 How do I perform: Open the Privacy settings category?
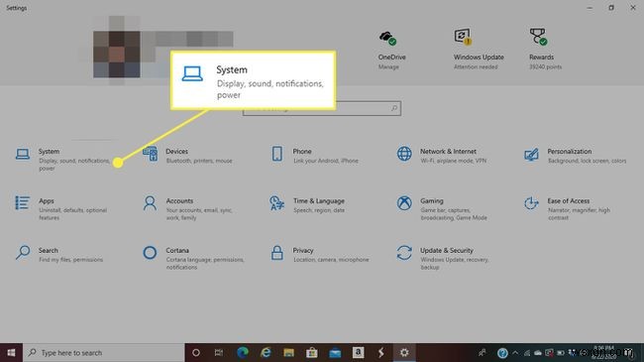(320, 254)
